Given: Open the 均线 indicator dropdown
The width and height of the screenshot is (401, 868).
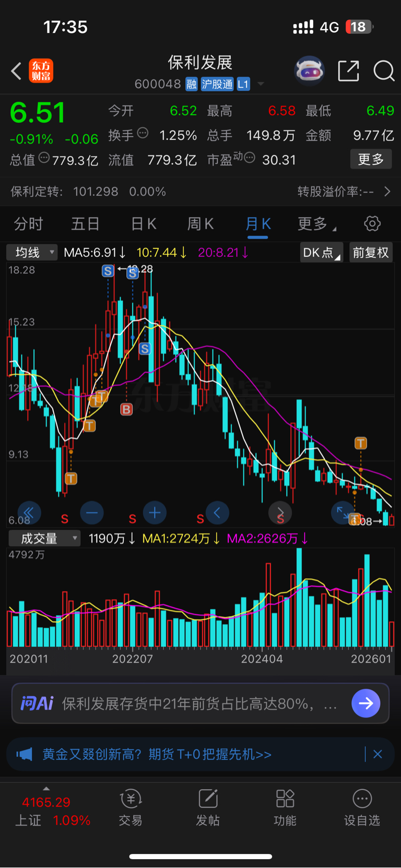Looking at the screenshot, I should point(31,253).
